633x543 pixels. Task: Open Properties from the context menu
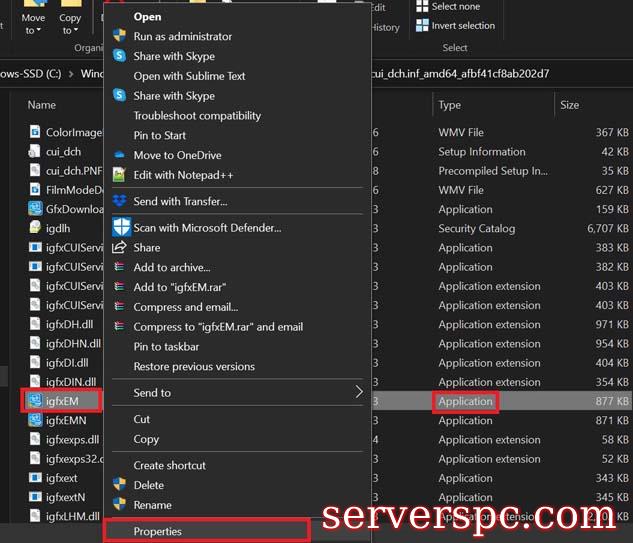click(x=158, y=532)
